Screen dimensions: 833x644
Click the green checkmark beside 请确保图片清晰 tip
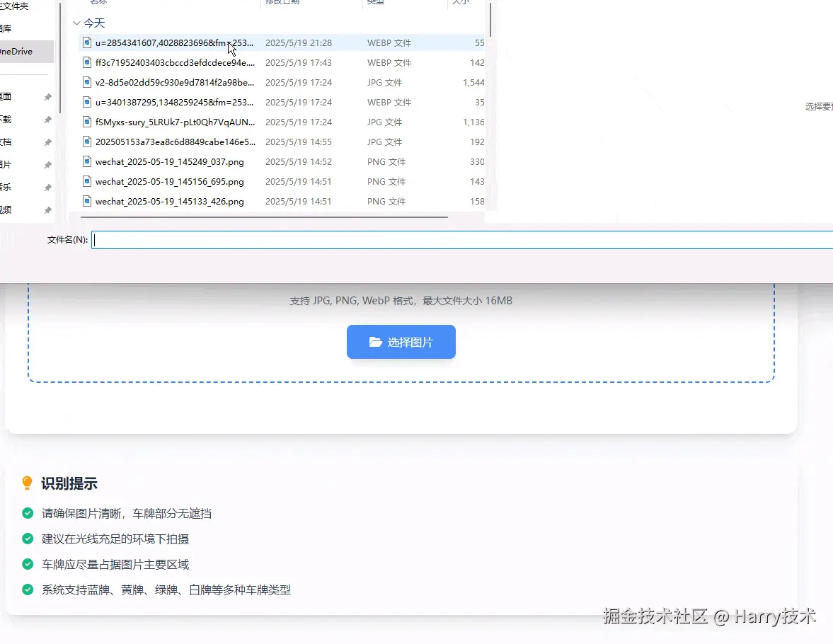click(27, 512)
